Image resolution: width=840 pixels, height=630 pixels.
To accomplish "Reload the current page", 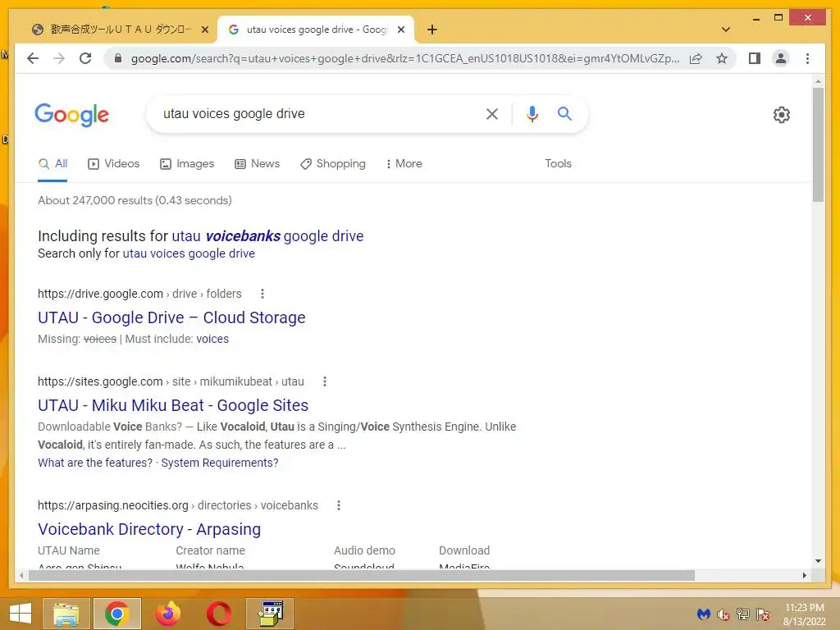I will [x=85, y=58].
